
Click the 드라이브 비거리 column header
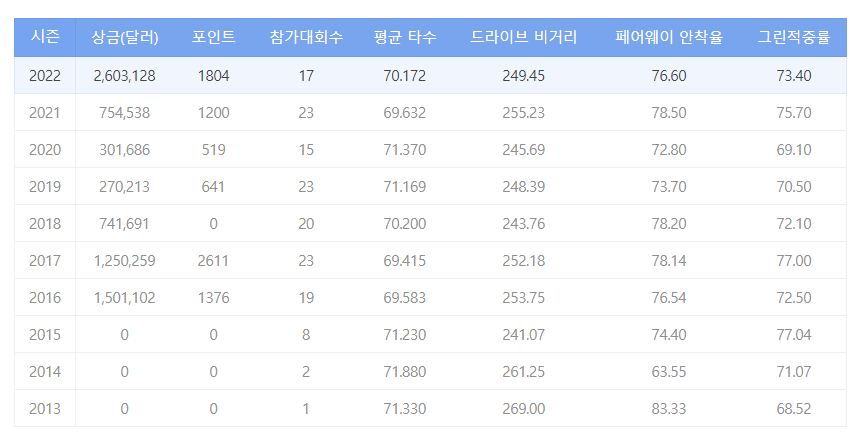(x=523, y=37)
